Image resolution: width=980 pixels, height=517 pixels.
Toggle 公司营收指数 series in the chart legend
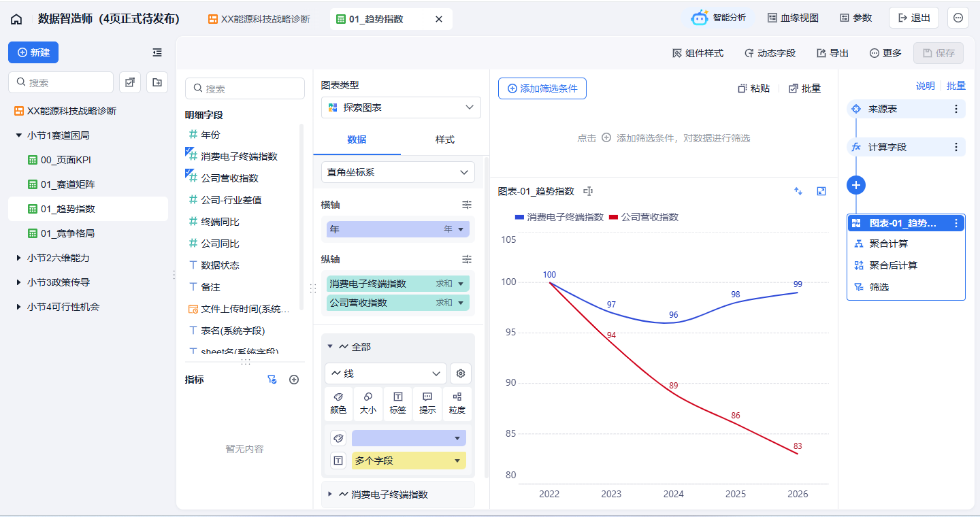coord(643,217)
